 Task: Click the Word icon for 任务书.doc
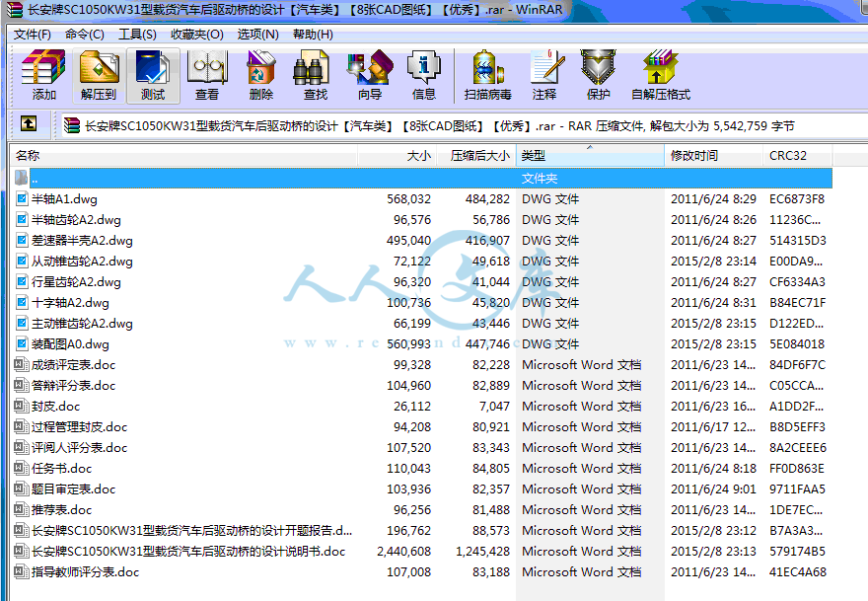[x=22, y=468]
